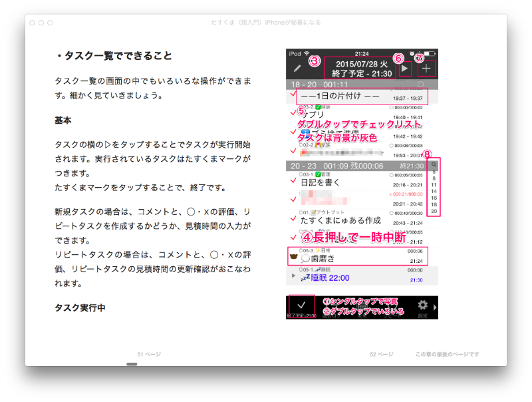This screenshot has width=532, height=402.
Task: Tap the checkmark button in the bottom bar
Action: (x=301, y=305)
